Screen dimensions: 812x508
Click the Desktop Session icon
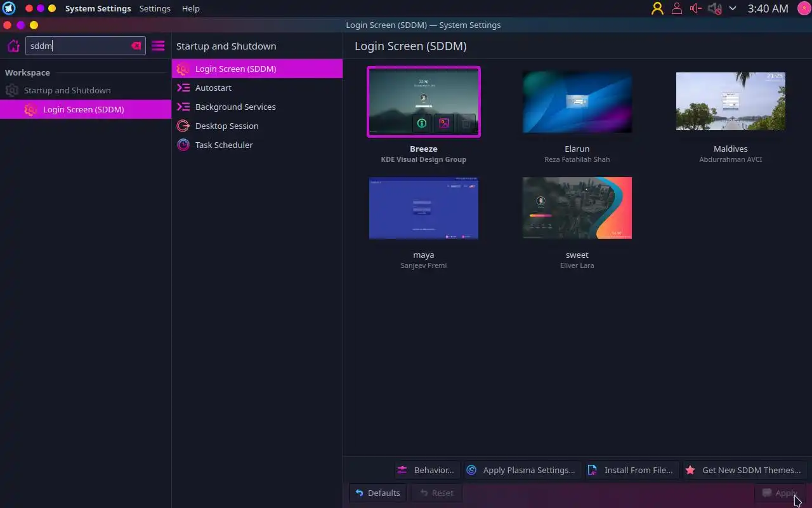pyautogui.click(x=183, y=126)
